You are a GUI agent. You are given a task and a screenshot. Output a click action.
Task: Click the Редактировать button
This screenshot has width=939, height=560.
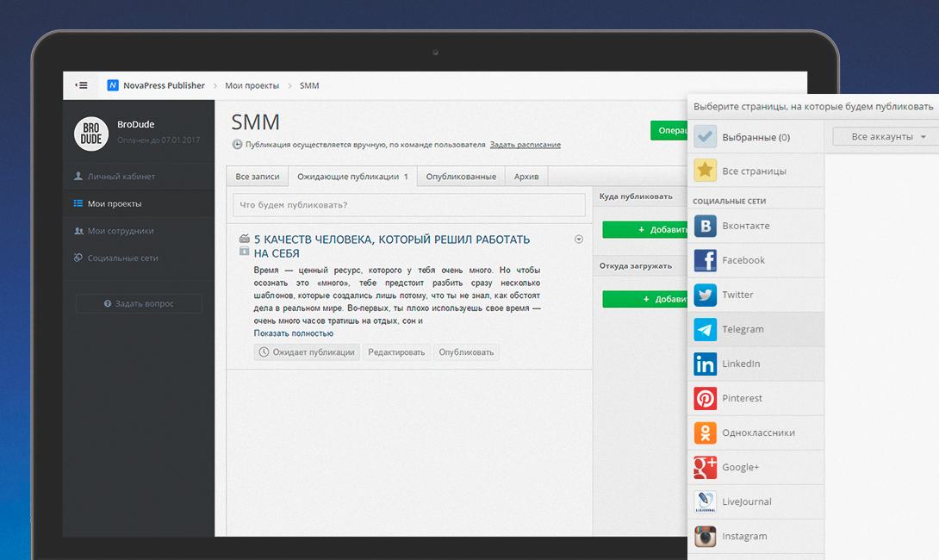[396, 352]
